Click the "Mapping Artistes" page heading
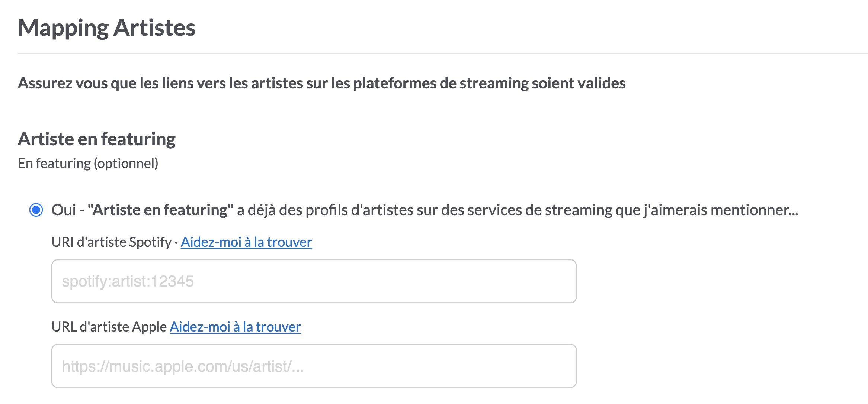 107,28
